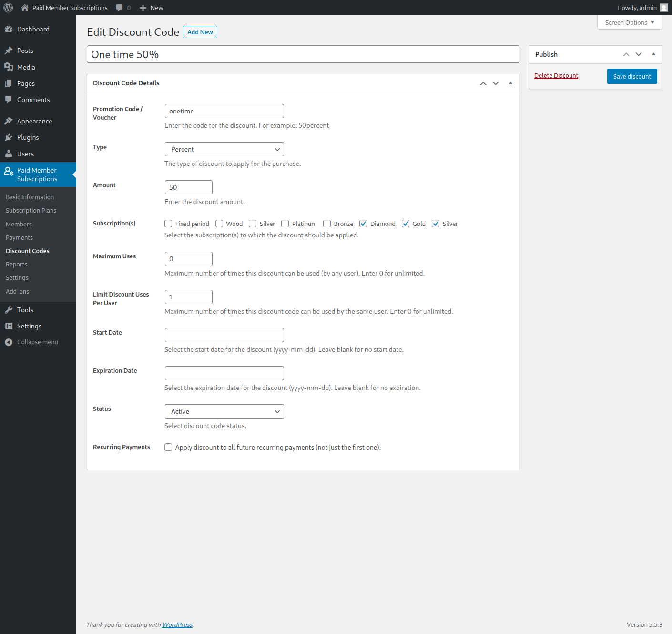Click the Plugins plug icon
Viewport: 672px width, 634px height.
[x=9, y=137]
